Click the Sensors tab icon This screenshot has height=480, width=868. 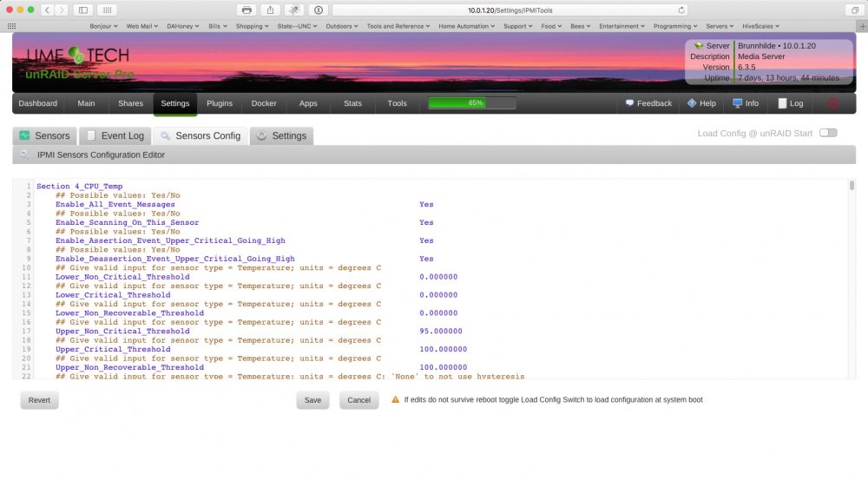24,135
